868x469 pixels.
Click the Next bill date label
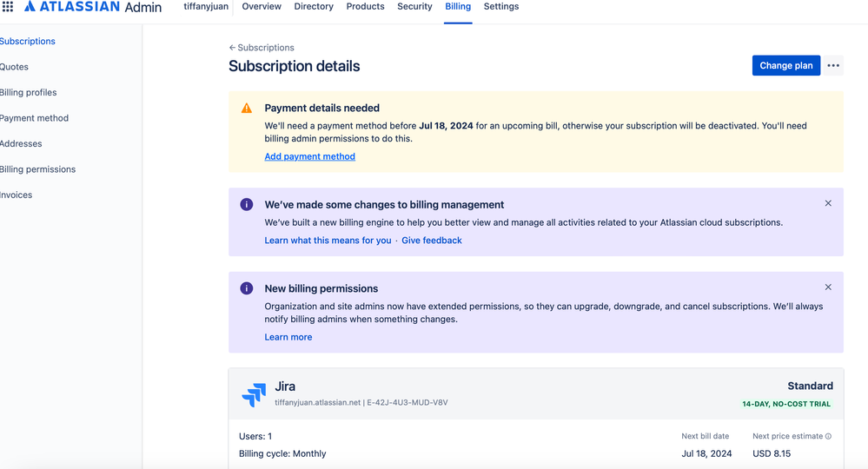[705, 436]
